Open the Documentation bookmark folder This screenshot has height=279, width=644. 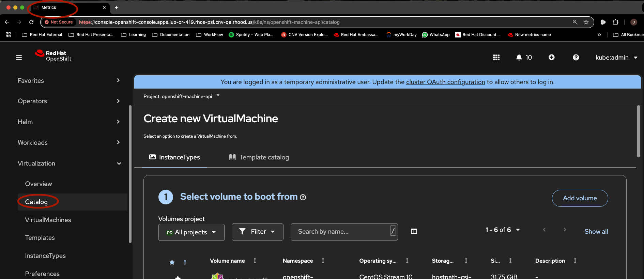171,35
